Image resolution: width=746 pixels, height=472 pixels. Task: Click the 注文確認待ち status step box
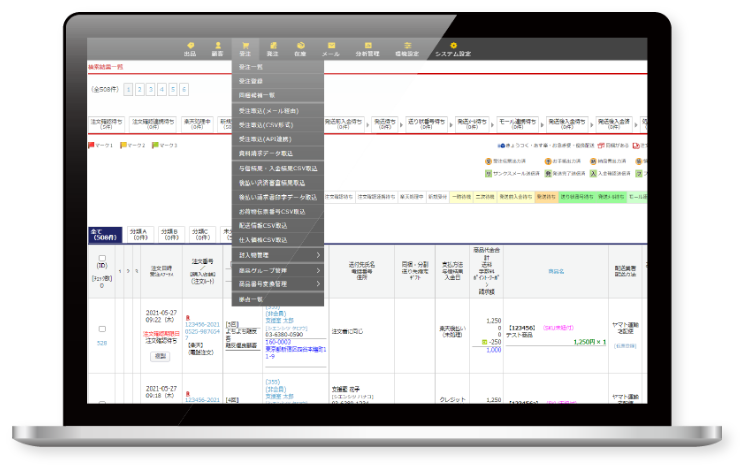(x=107, y=124)
